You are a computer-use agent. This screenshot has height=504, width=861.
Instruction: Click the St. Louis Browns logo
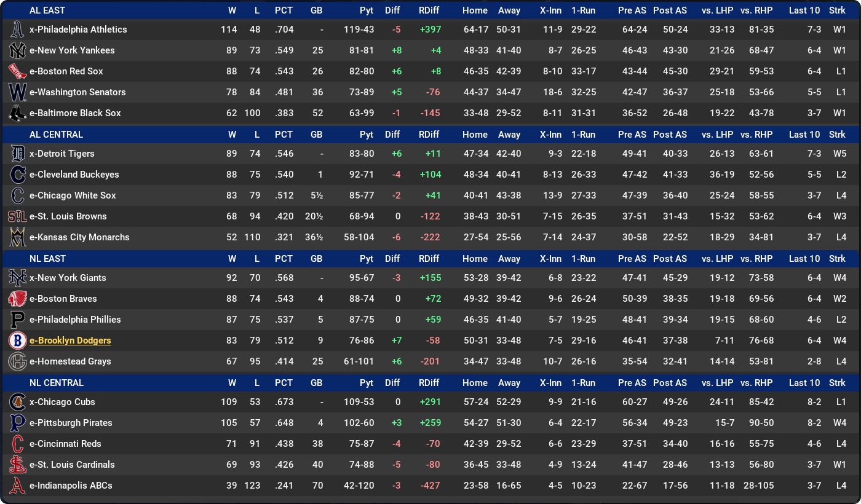[17, 216]
